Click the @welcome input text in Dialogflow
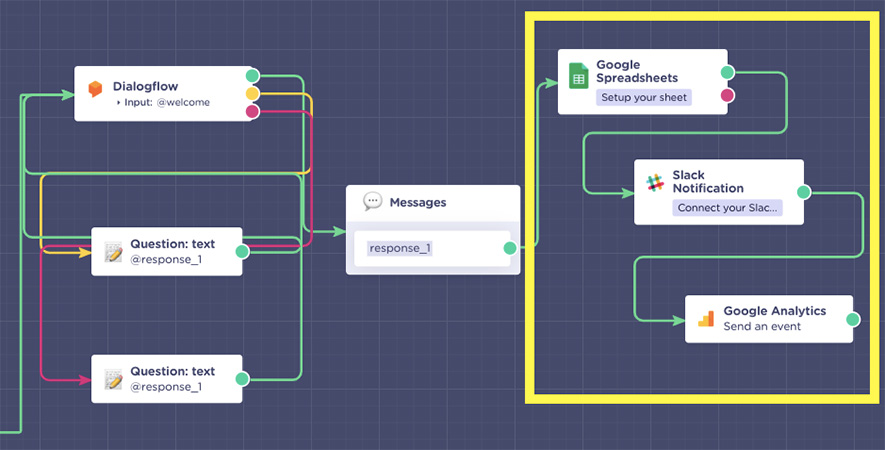885x450 pixels. [x=183, y=102]
